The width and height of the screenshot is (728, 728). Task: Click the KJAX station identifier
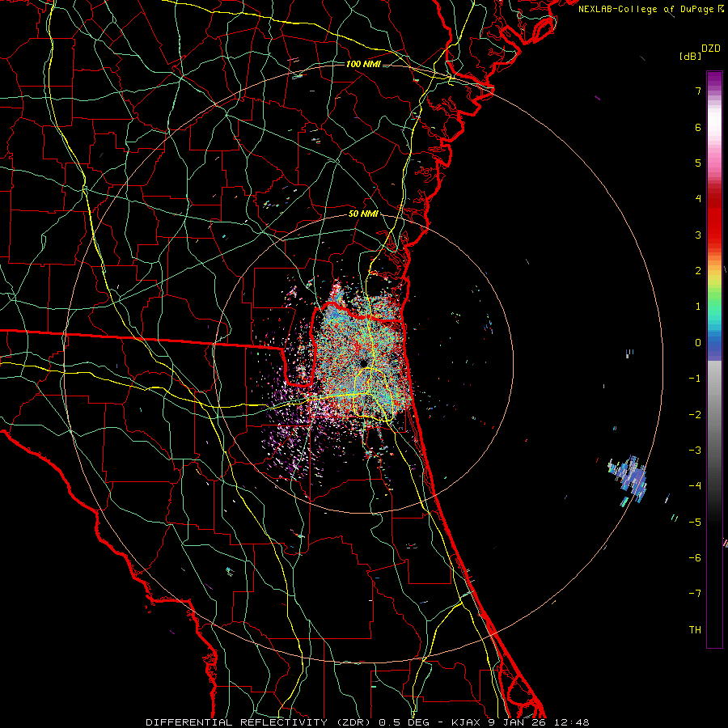[x=467, y=722]
